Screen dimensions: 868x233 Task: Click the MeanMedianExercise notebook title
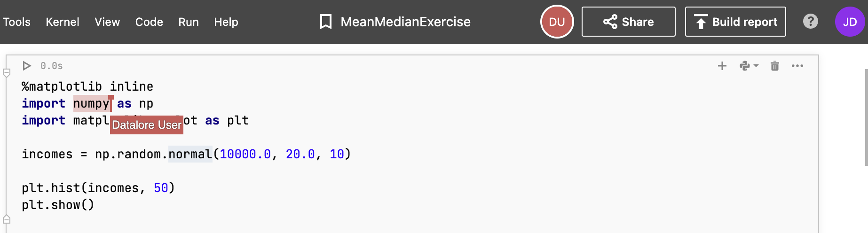pyautogui.click(x=405, y=22)
